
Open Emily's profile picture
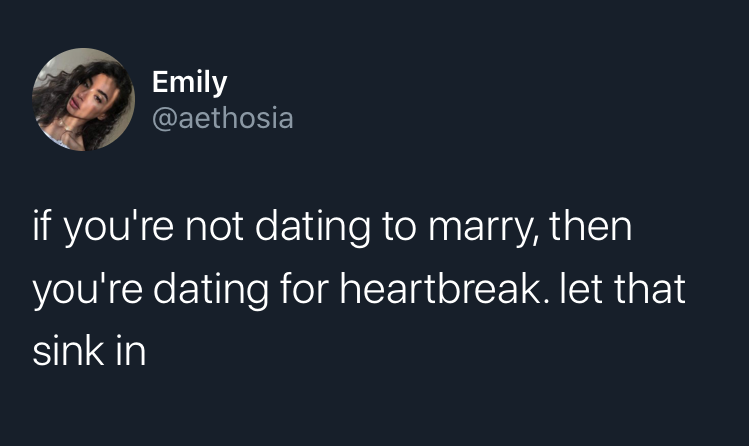coord(84,100)
